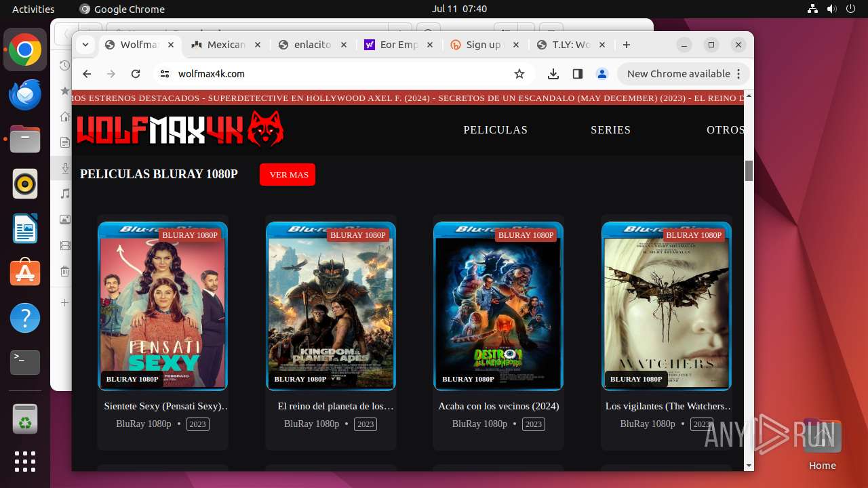This screenshot has width=868, height=488.
Task: Open the PELICULAS menu
Action: click(496, 130)
